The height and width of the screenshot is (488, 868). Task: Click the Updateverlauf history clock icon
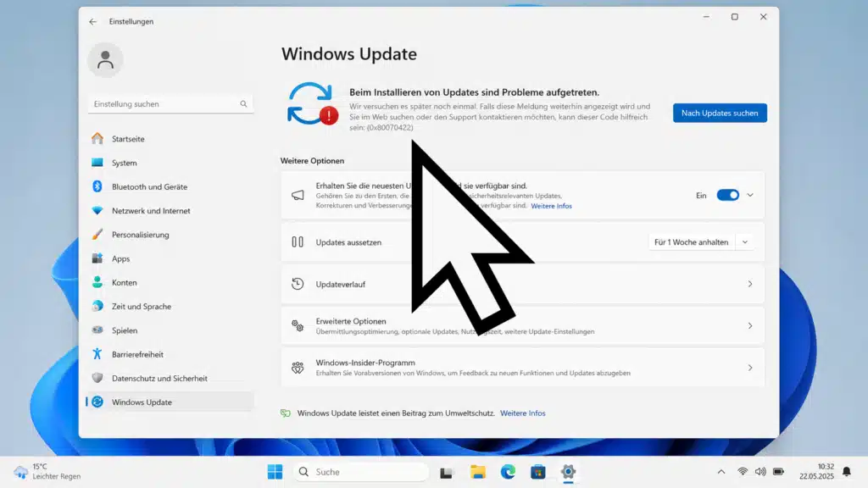point(298,284)
